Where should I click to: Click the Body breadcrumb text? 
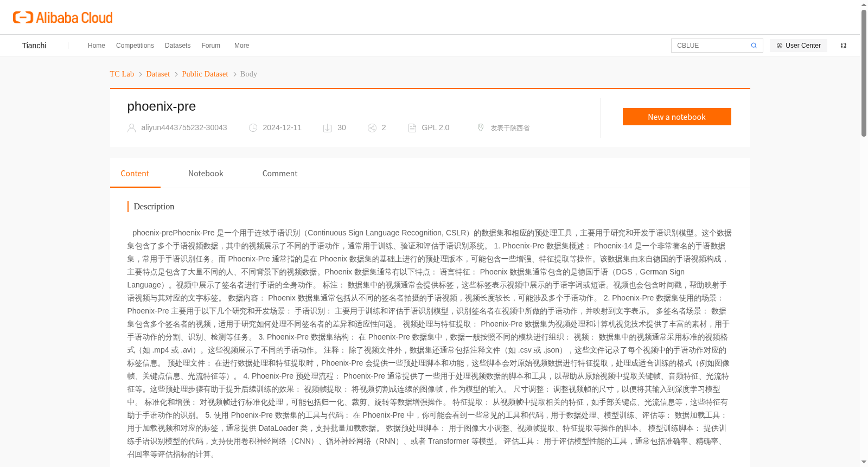[x=248, y=74]
